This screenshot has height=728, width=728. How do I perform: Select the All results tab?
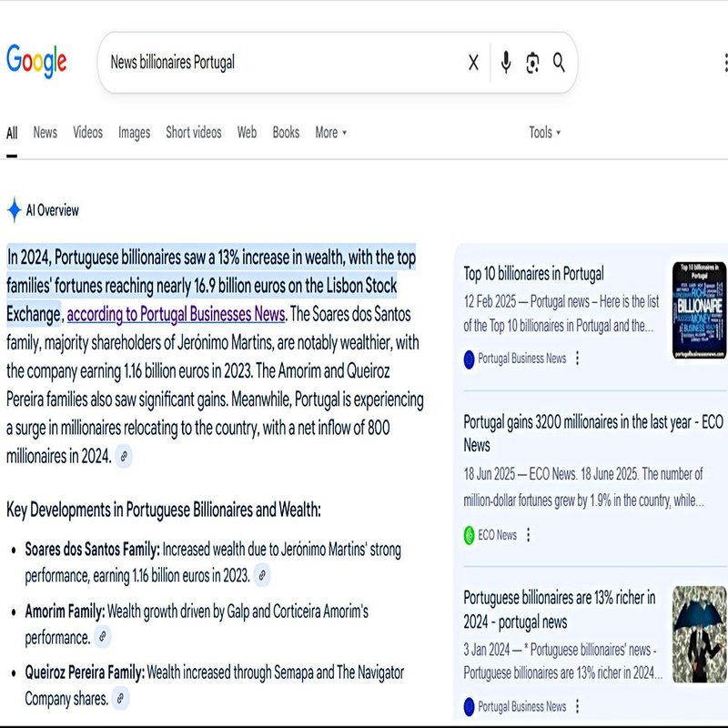click(12, 133)
